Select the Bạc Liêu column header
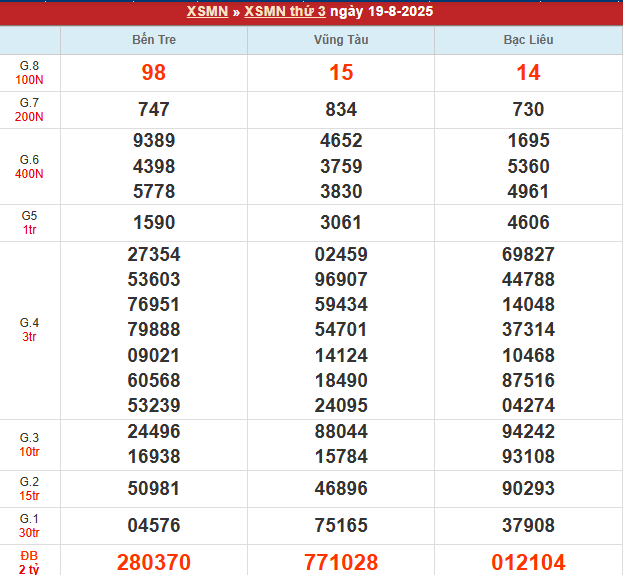The height and width of the screenshot is (575, 623). click(x=528, y=40)
